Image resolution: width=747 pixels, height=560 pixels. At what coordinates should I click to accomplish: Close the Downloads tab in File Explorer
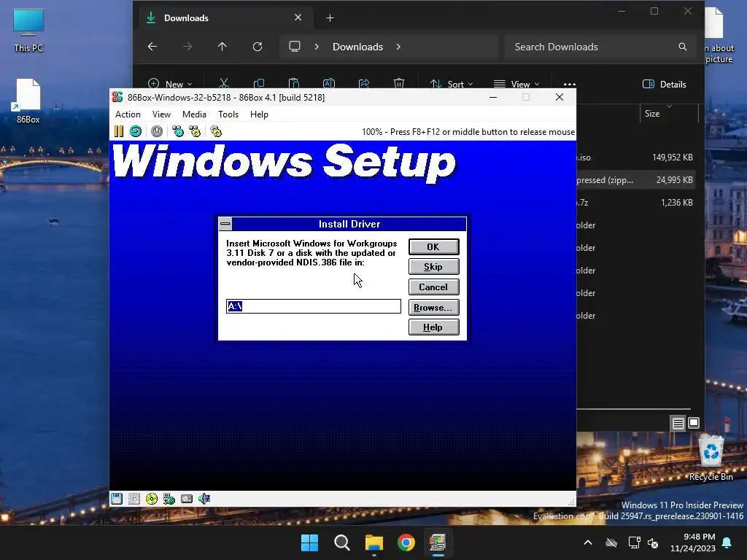[298, 17]
